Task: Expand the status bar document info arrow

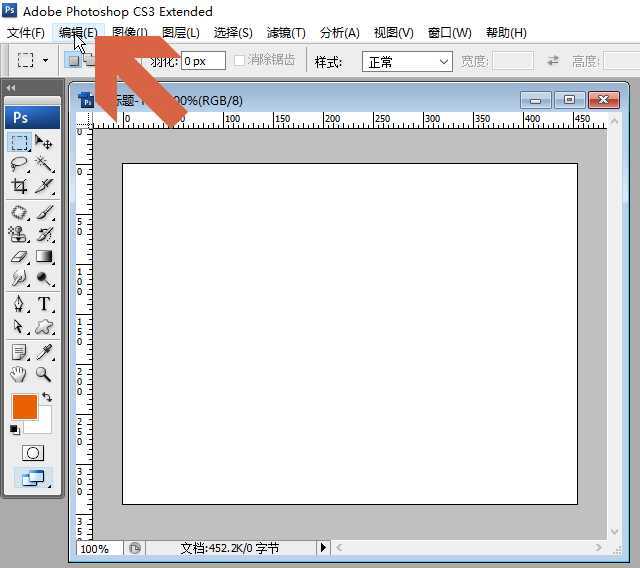Action: point(323,548)
